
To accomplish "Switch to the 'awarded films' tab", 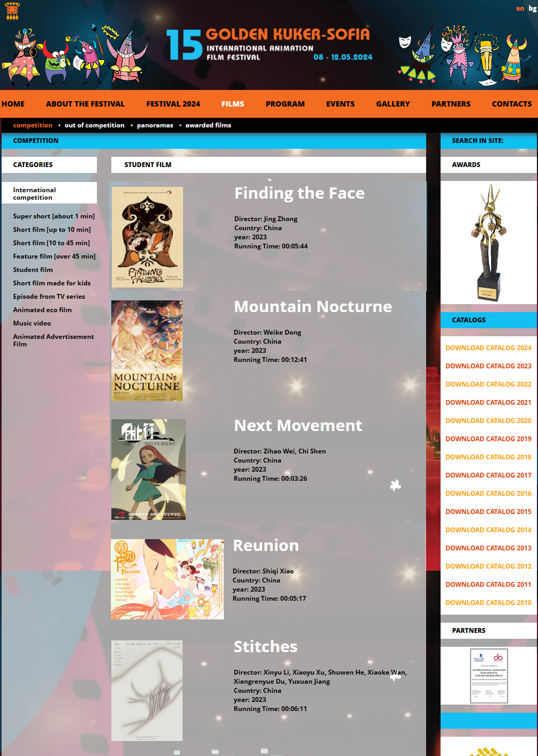I will 208,125.
